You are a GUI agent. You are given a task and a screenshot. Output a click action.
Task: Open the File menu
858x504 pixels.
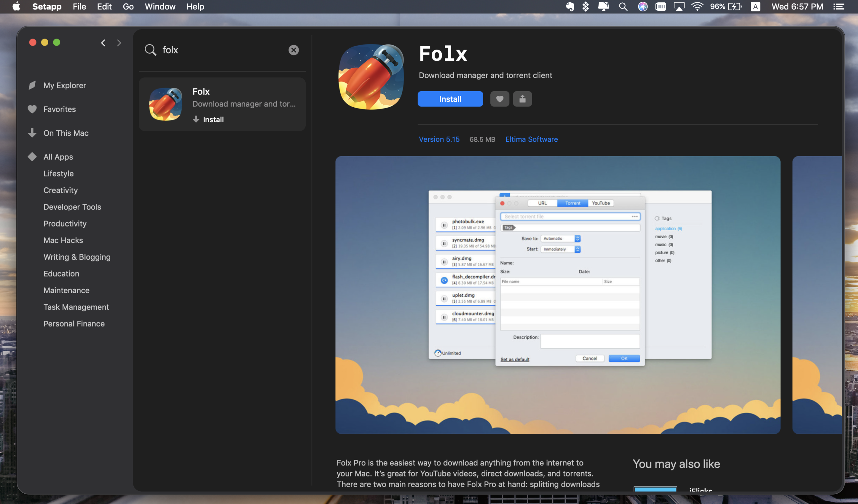tap(79, 6)
